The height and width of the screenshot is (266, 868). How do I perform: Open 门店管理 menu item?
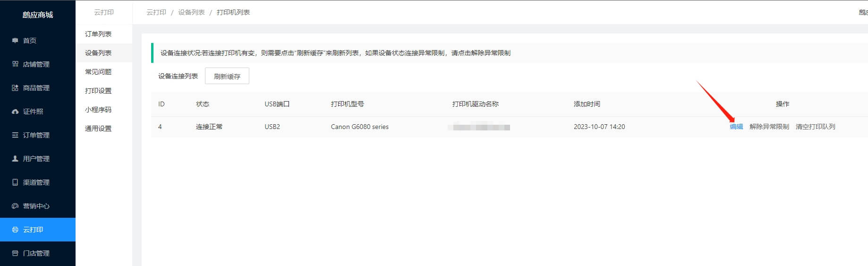[x=38, y=253]
